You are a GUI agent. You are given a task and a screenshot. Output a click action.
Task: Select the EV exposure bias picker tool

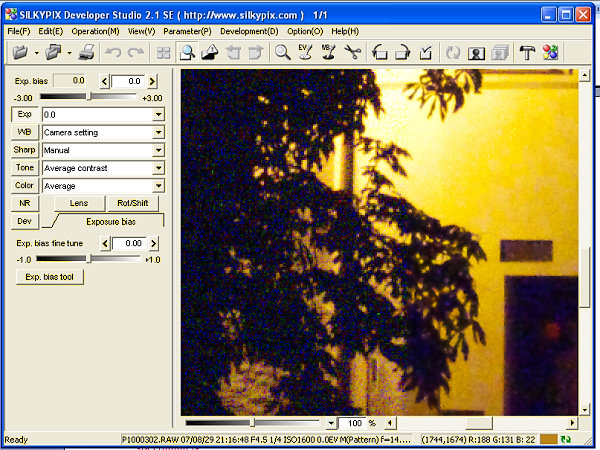tap(307, 53)
